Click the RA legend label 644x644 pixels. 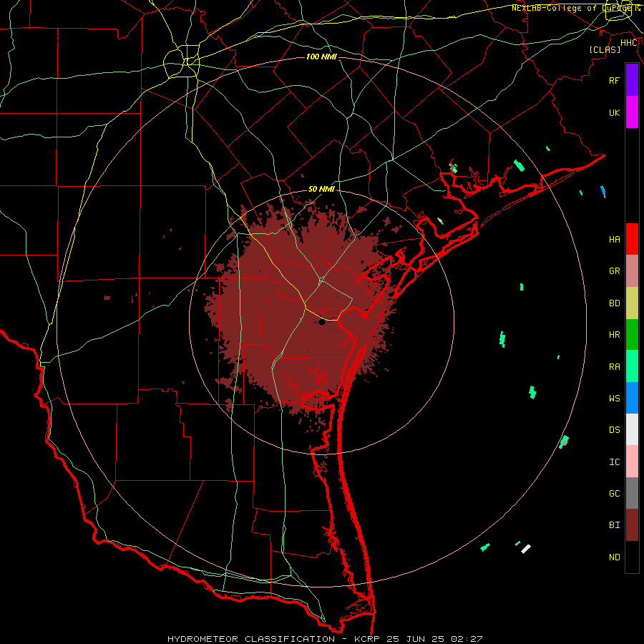614,367
